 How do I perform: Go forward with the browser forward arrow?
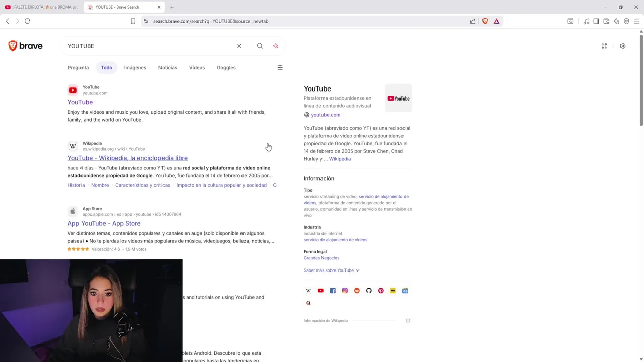17,21
